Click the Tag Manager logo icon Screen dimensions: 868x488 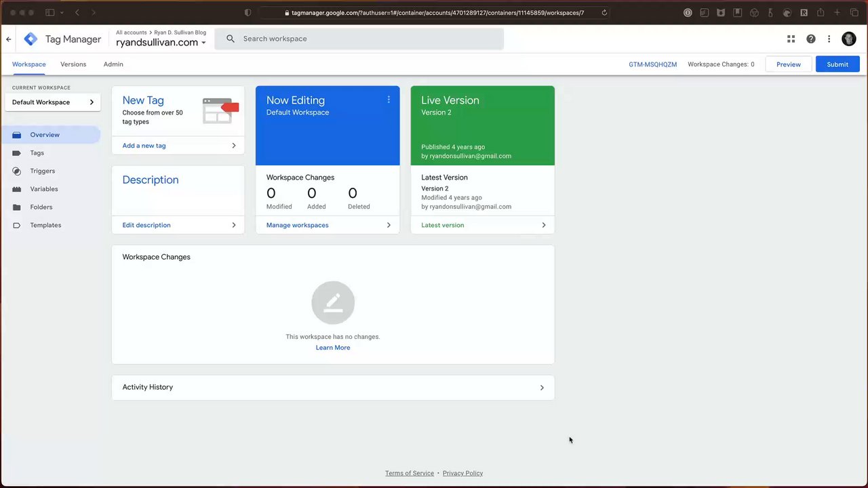click(x=31, y=39)
